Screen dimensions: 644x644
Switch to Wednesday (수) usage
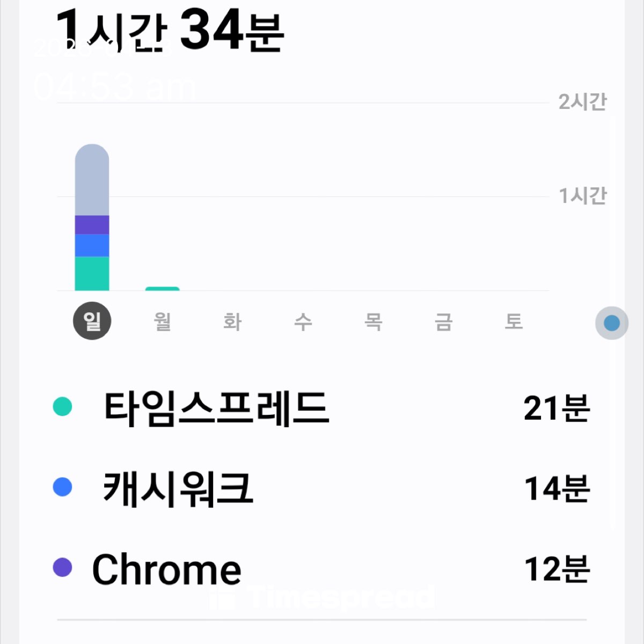coord(303,321)
